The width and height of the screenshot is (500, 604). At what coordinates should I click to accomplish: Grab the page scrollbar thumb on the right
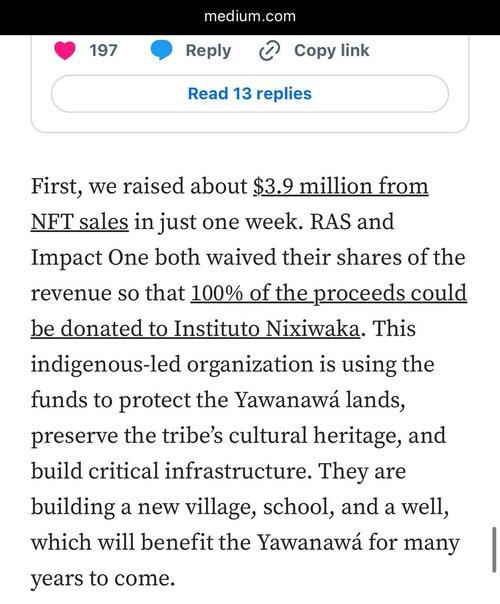tap(494, 550)
